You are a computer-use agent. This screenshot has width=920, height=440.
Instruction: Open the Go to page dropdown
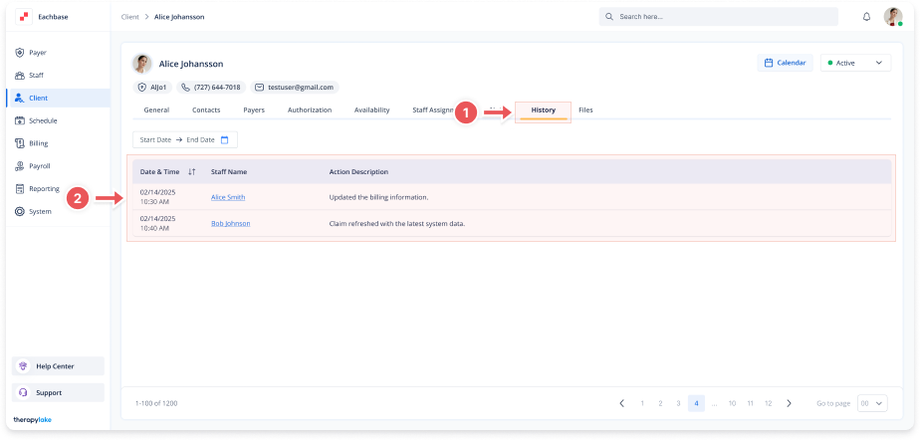tap(871, 403)
